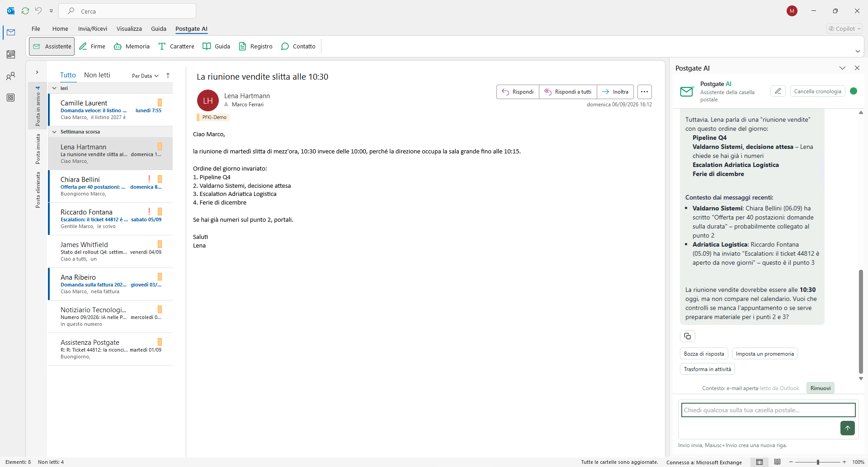This screenshot has width=868, height=467.
Task: Click the Inoltra forward button
Action: click(x=615, y=92)
